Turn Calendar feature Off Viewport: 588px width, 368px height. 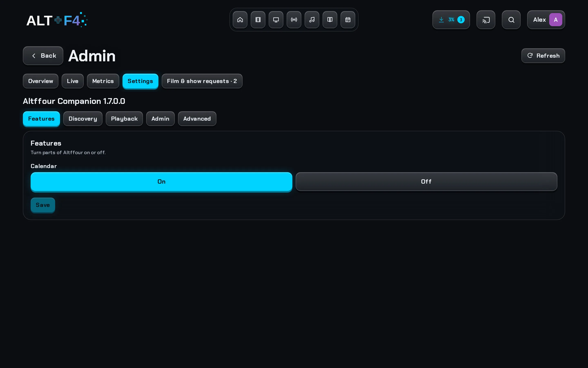[426, 182]
